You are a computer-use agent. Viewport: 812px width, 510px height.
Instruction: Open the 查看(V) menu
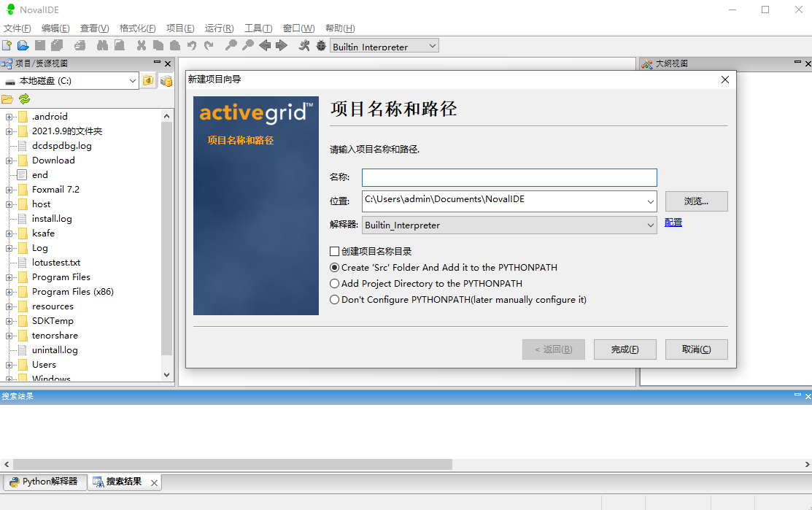(94, 28)
